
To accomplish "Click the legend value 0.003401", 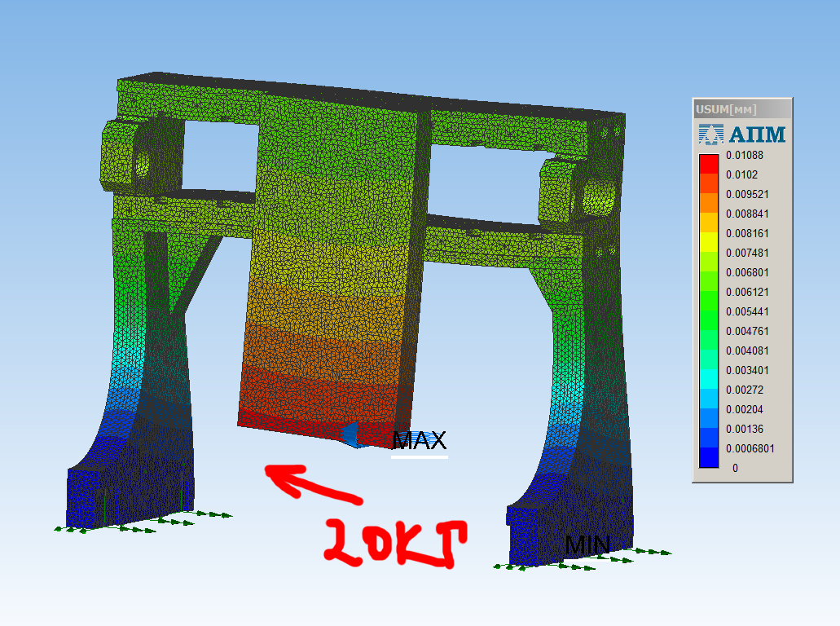I will (747, 370).
